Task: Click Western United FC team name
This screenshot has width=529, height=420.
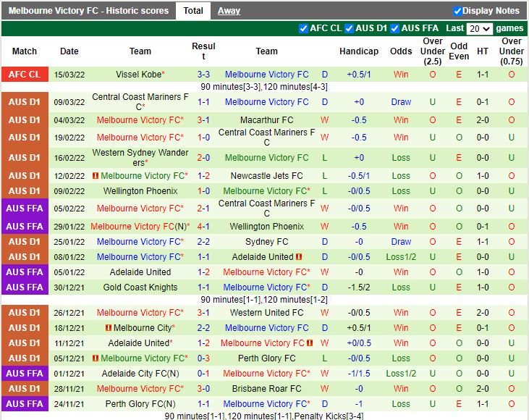Action: [266, 312]
